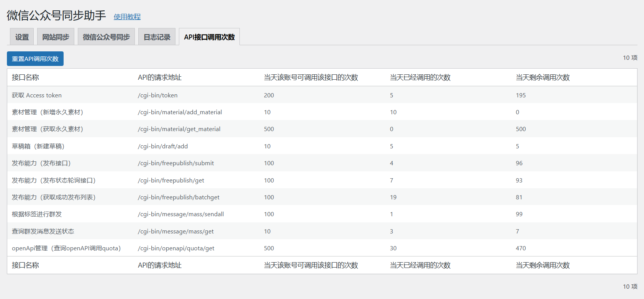Click the top 当天已经调用的次数 header
Viewport: 644px width, 299px height.
pyautogui.click(x=420, y=77)
